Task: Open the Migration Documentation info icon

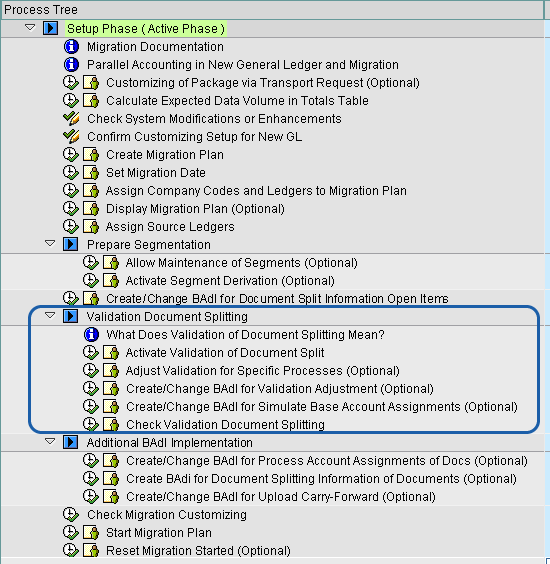Action: point(71,47)
